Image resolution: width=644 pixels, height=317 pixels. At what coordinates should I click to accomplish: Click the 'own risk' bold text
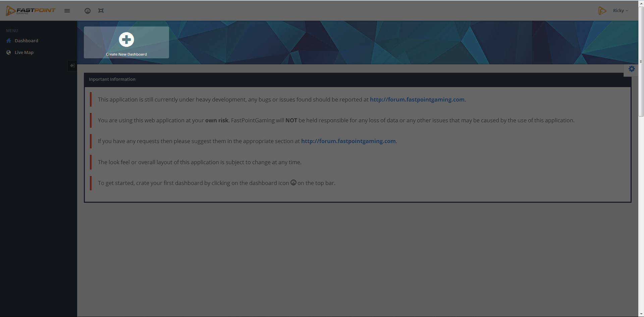(217, 120)
